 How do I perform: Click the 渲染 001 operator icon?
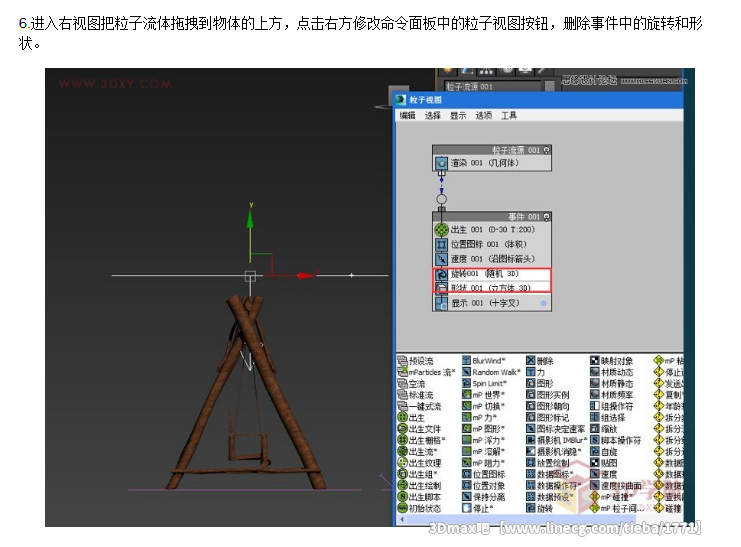click(441, 163)
